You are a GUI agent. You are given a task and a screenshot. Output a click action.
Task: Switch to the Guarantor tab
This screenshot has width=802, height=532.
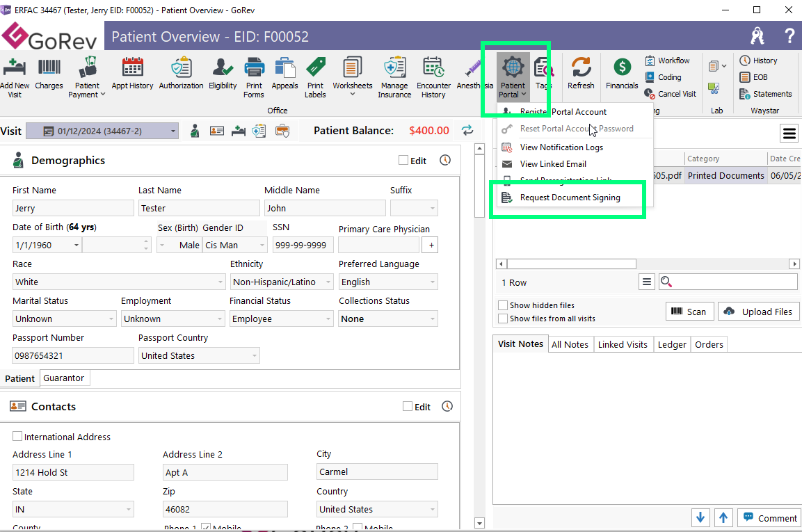[64, 378]
